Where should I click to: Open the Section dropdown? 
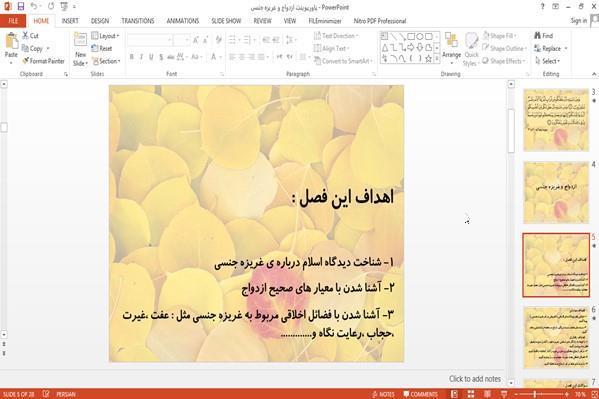106,61
